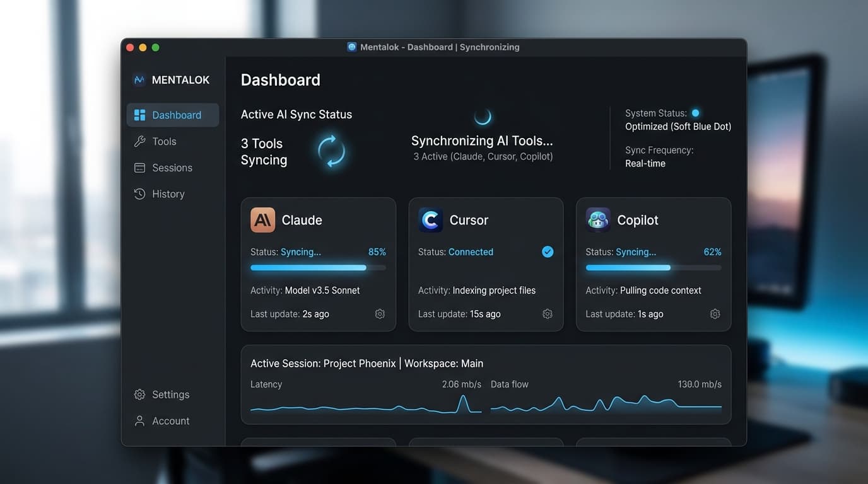Click the "Model v3.5 Sonnet" activity text
The height and width of the screenshot is (484, 868).
click(322, 291)
